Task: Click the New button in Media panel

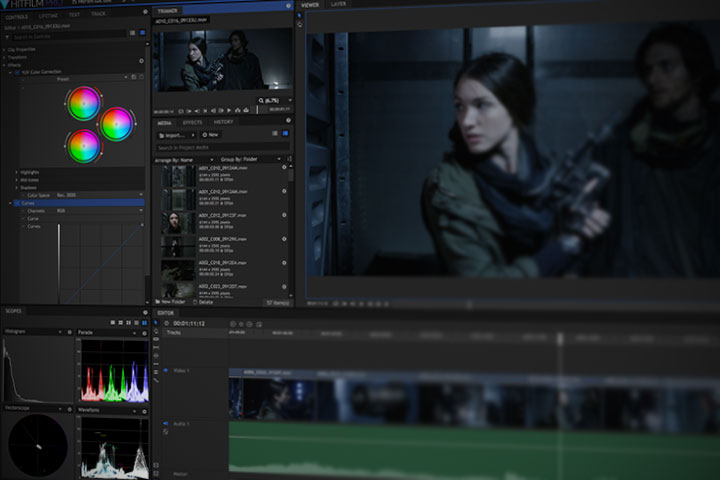Action: 211,134
